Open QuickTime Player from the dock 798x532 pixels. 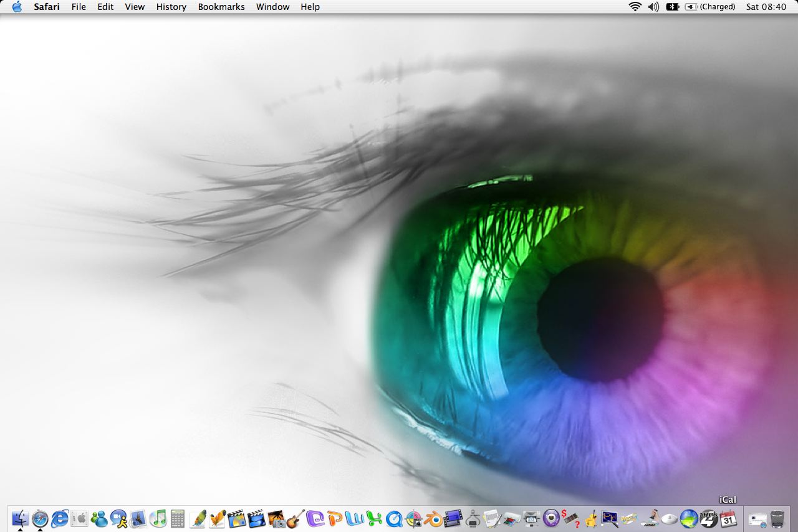click(x=394, y=518)
